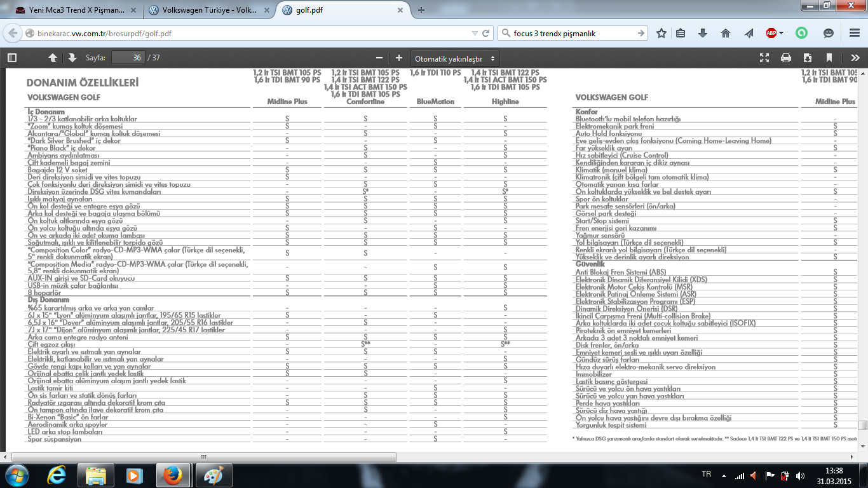Show the Firefox bookmarks list
Image resolution: width=868 pixels, height=488 pixels.
tap(681, 33)
